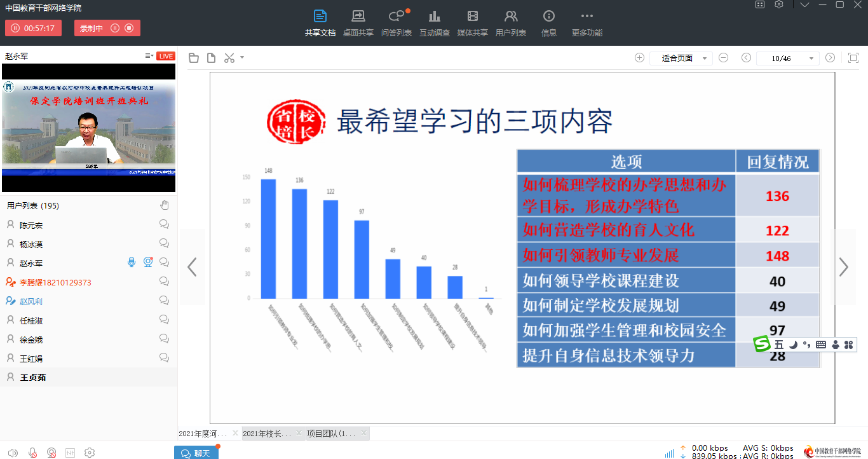Toggle the muted microphone at bottom left

click(32, 453)
